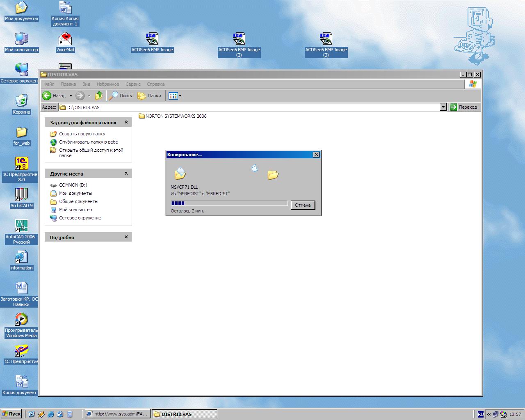This screenshot has width=525, height=420.
Task: Open the Справка menu
Action: 155,84
